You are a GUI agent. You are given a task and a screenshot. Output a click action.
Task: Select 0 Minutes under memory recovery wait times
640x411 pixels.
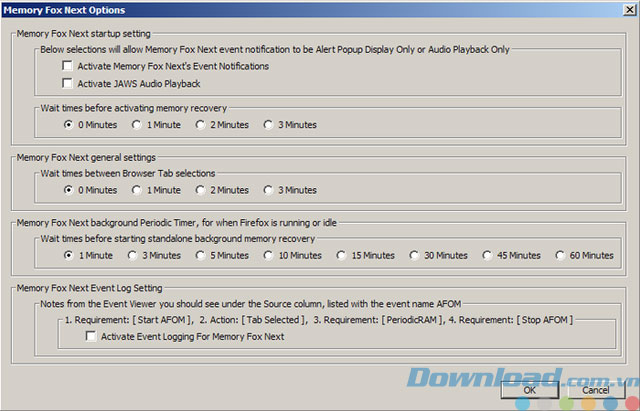pos(68,124)
